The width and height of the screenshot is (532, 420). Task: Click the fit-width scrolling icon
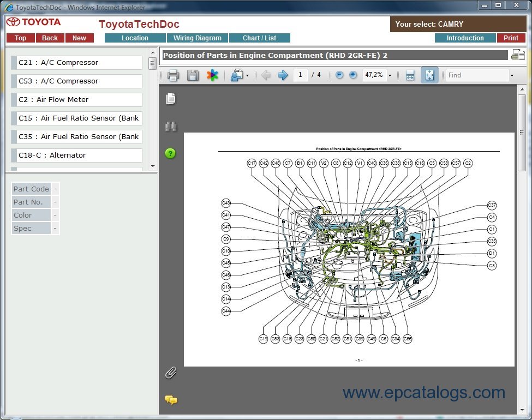pos(410,75)
